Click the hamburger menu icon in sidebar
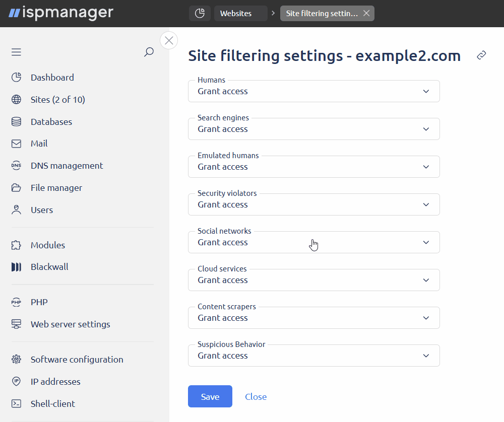 pos(16,52)
